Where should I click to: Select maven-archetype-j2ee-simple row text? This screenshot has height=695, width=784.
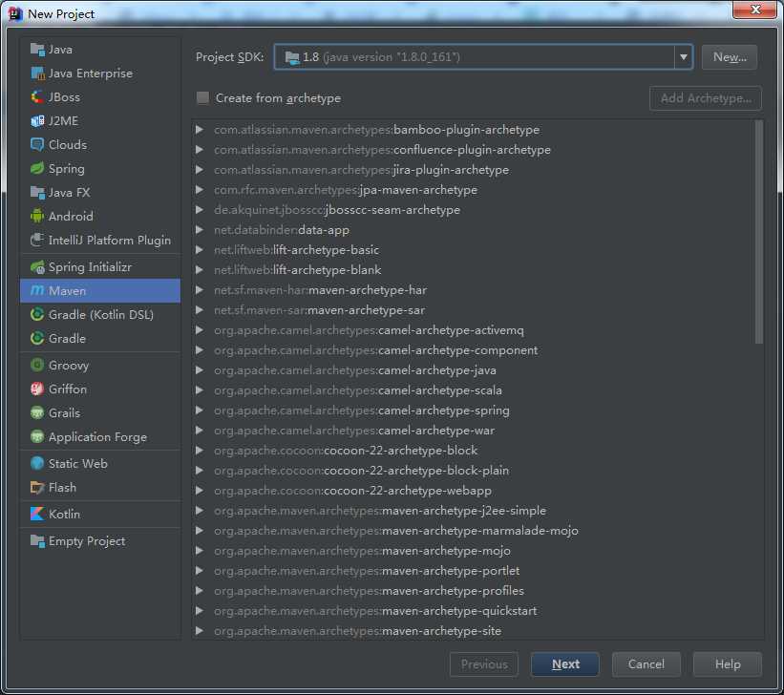380,511
